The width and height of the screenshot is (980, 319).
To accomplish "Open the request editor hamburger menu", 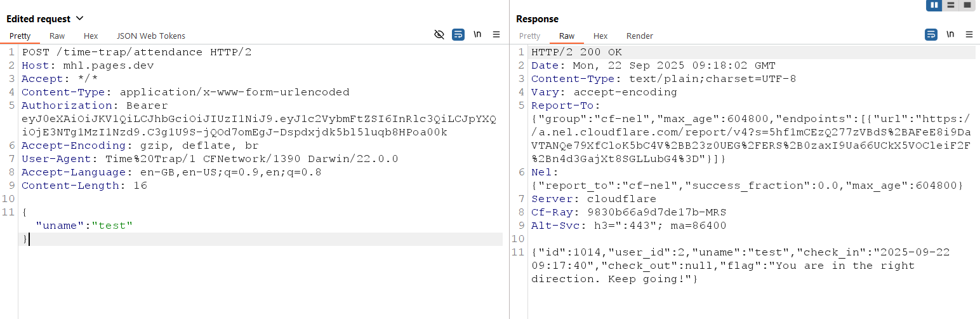I will (x=496, y=34).
